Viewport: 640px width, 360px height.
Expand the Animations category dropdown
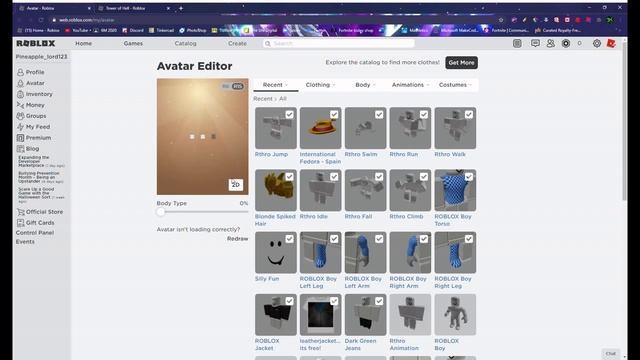coord(410,85)
